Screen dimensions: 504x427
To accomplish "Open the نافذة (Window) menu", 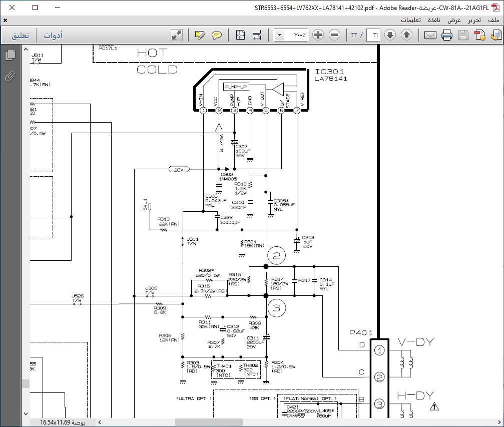I will click(x=434, y=20).
